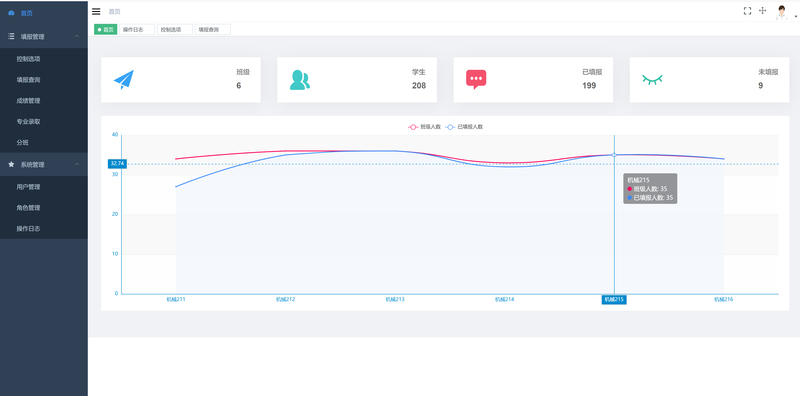Open 成绩管理 in the sidebar

44,101
